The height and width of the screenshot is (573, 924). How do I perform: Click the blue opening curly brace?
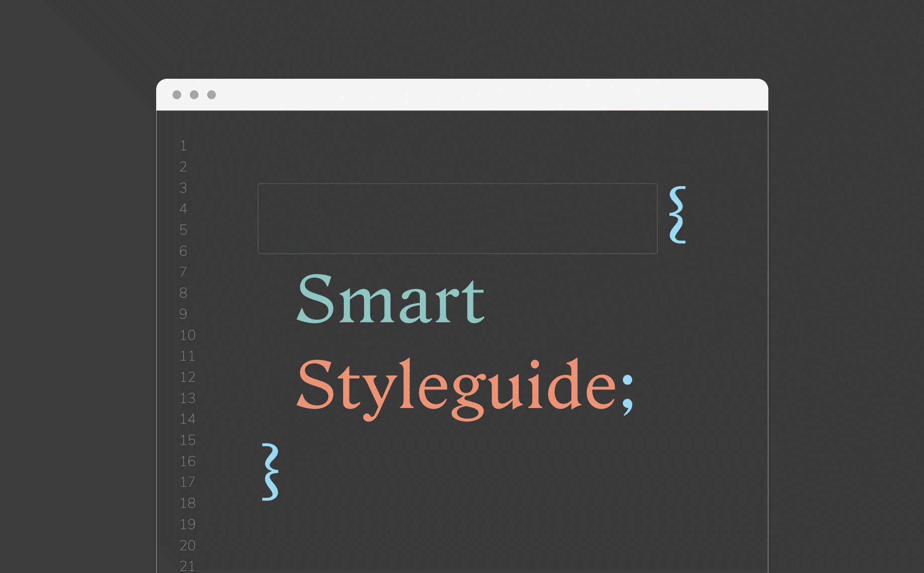(x=677, y=215)
